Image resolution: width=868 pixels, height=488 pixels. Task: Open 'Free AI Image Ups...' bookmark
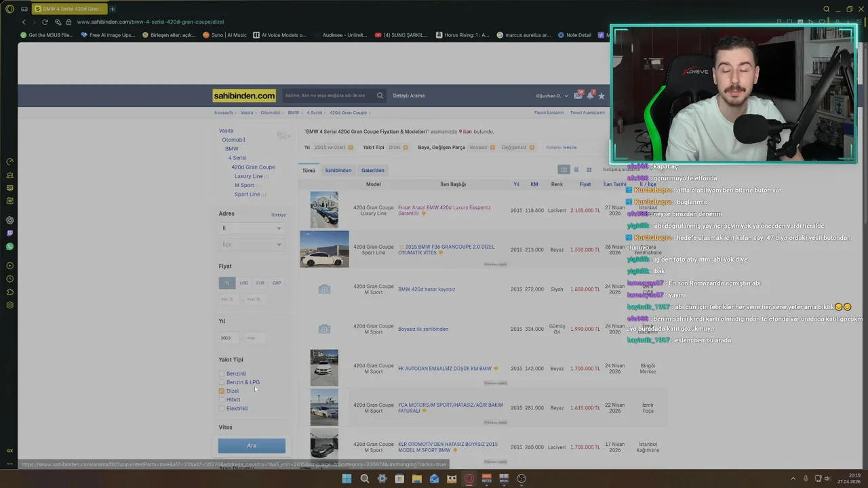(108, 35)
